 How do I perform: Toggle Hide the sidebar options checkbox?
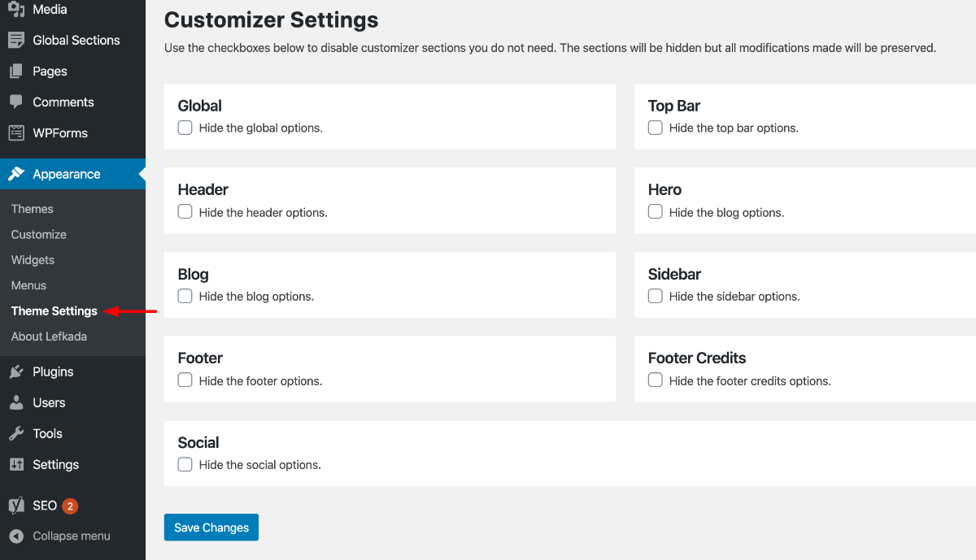(656, 296)
